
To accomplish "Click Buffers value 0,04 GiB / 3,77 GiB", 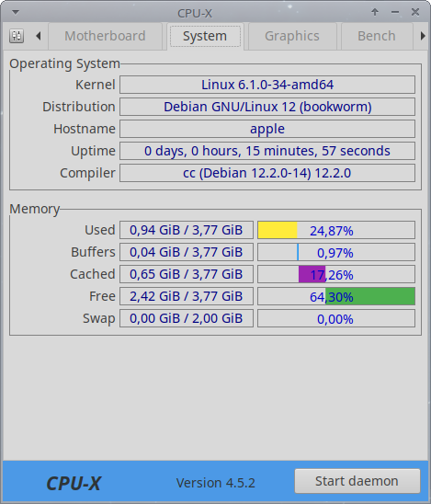I will 187,252.
